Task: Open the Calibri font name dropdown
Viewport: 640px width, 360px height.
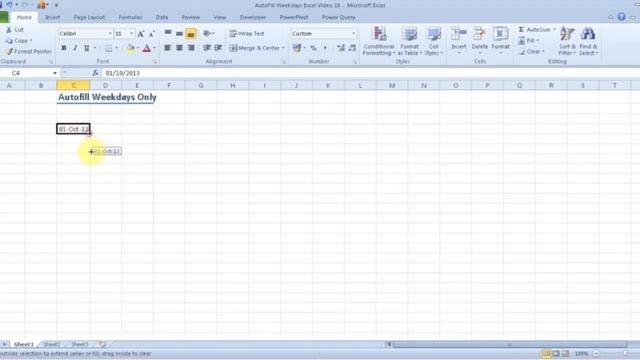Action: [x=110, y=34]
